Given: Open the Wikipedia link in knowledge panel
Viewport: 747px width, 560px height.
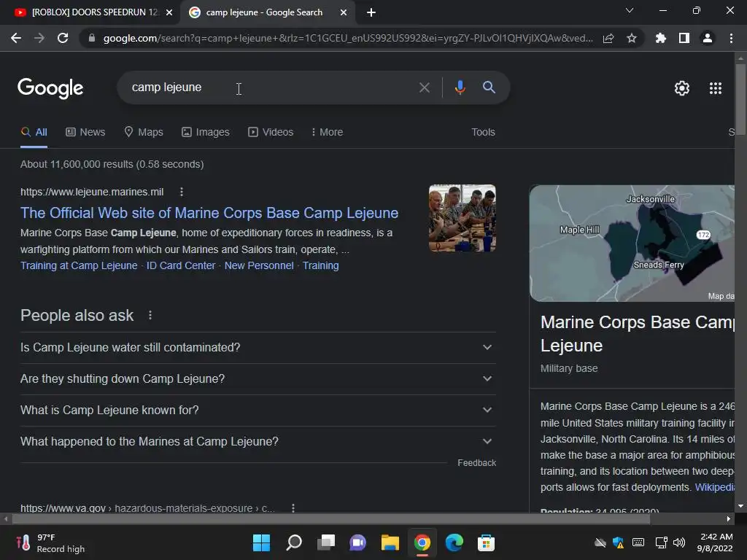Looking at the screenshot, I should click(x=715, y=487).
